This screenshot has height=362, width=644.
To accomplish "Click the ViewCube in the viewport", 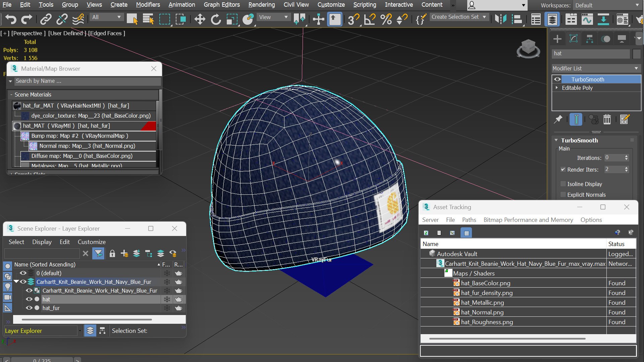I will click(x=528, y=48).
